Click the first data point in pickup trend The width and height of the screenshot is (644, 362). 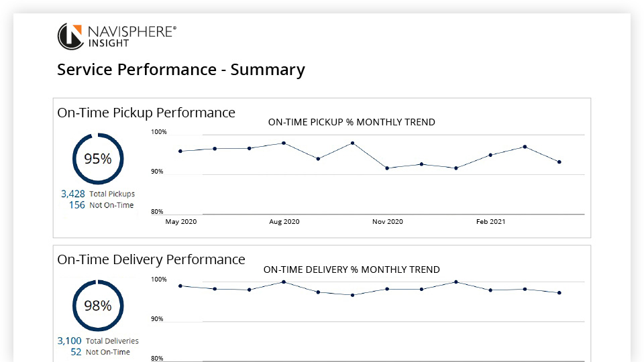[180, 151]
